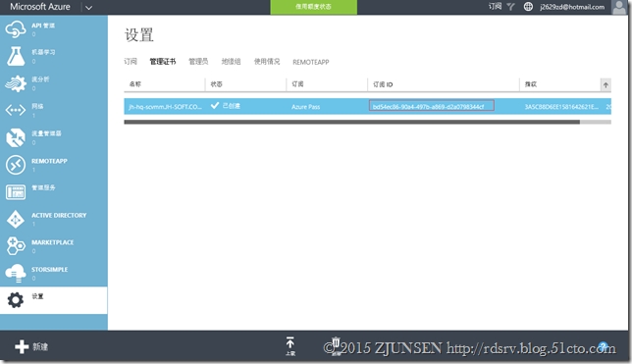Switch to the 地缘组 tab

click(231, 62)
